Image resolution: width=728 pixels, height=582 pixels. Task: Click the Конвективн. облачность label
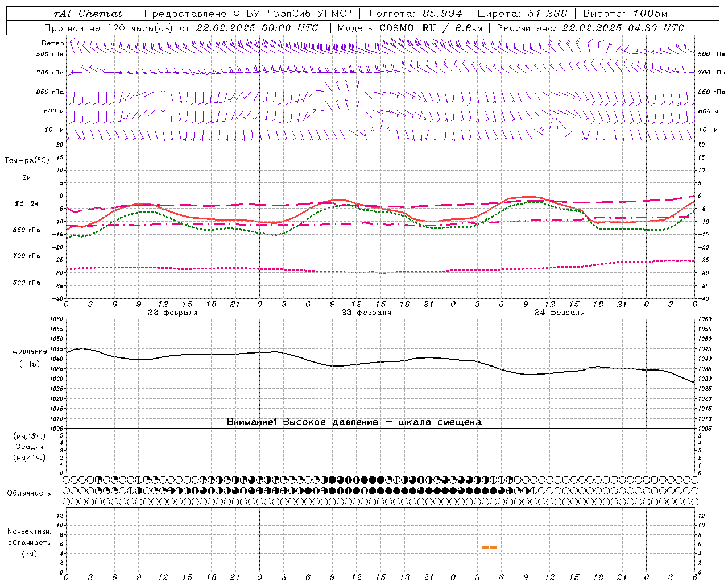[30, 537]
